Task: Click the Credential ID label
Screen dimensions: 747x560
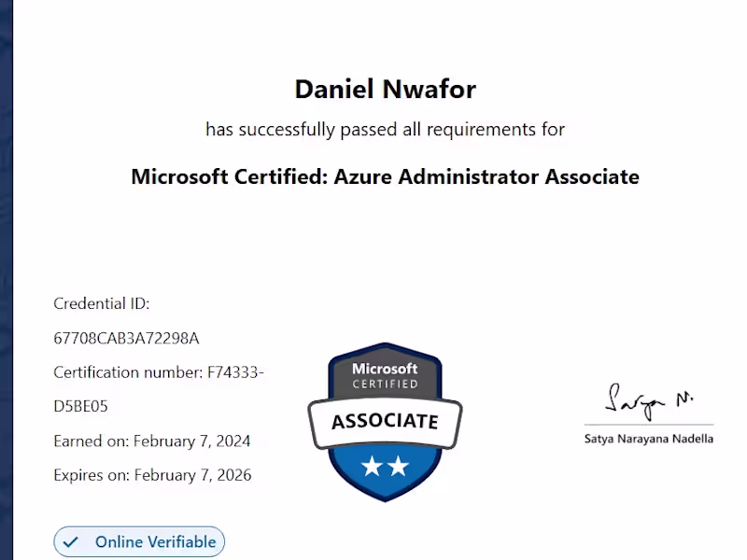Action: (x=102, y=303)
